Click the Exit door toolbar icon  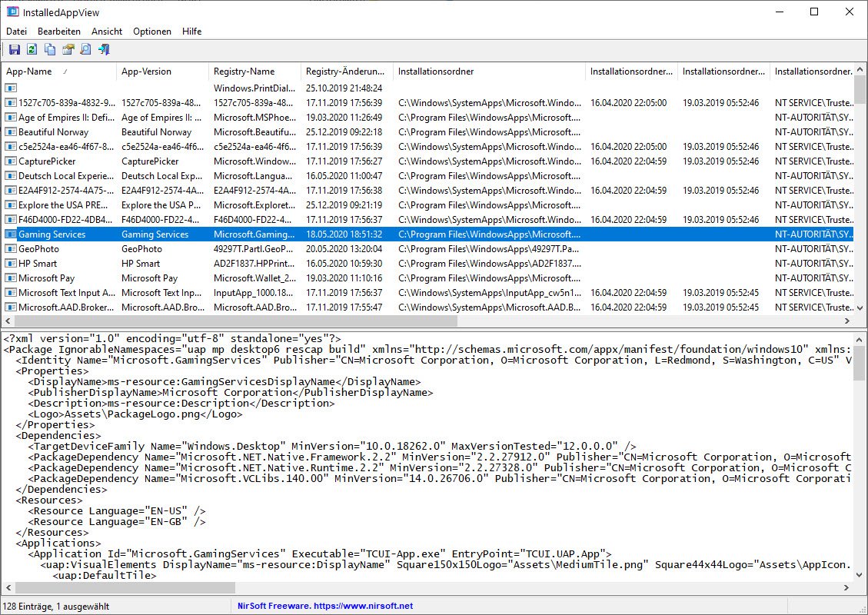(x=104, y=50)
